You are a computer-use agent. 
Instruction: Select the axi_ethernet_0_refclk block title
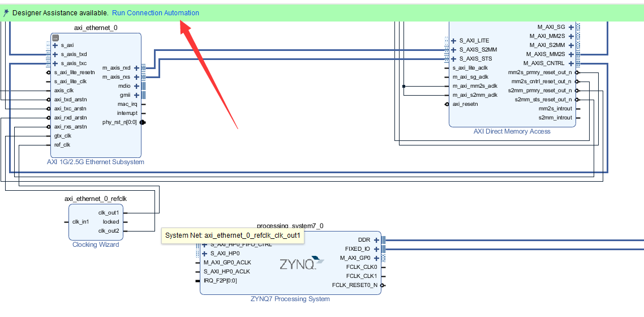click(96, 199)
